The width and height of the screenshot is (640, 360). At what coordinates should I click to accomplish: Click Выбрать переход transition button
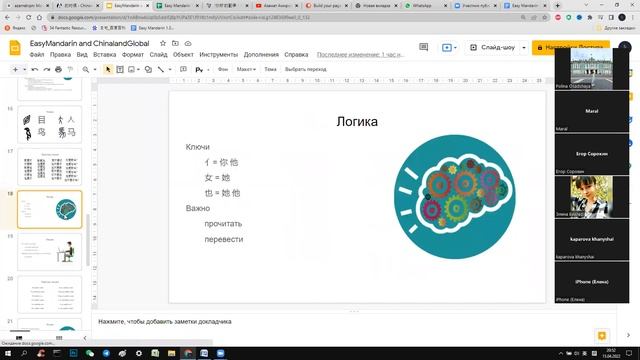click(306, 69)
